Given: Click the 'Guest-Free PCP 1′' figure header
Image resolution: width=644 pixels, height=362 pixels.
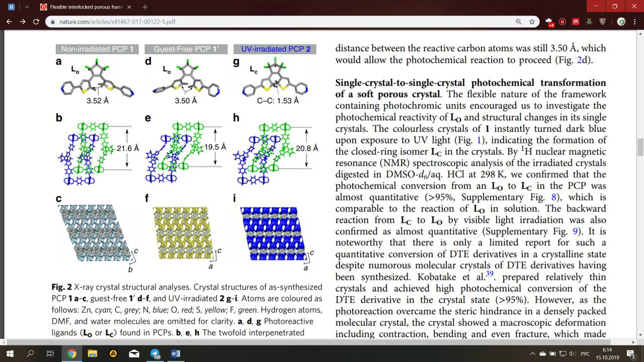Looking at the screenshot, I should [186, 49].
